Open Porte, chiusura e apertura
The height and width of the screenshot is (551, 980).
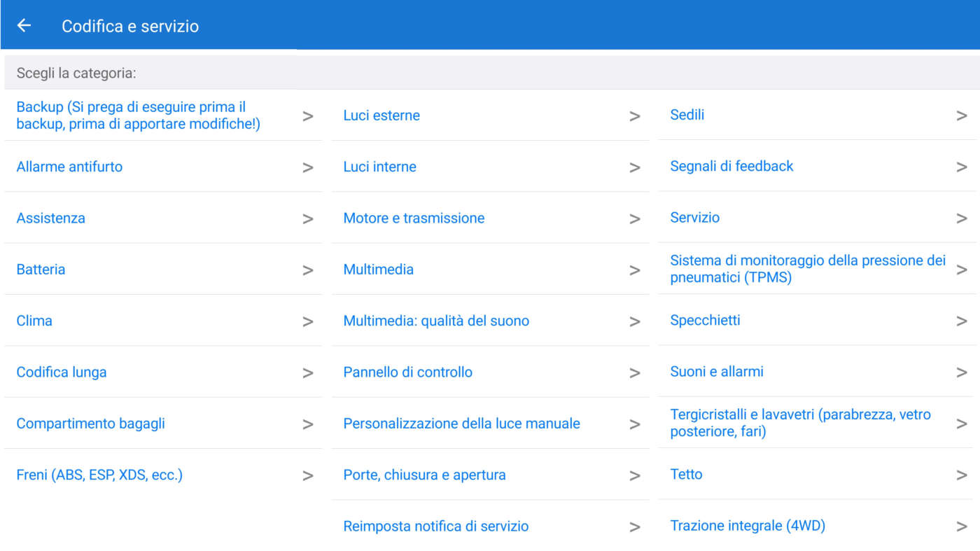(424, 475)
